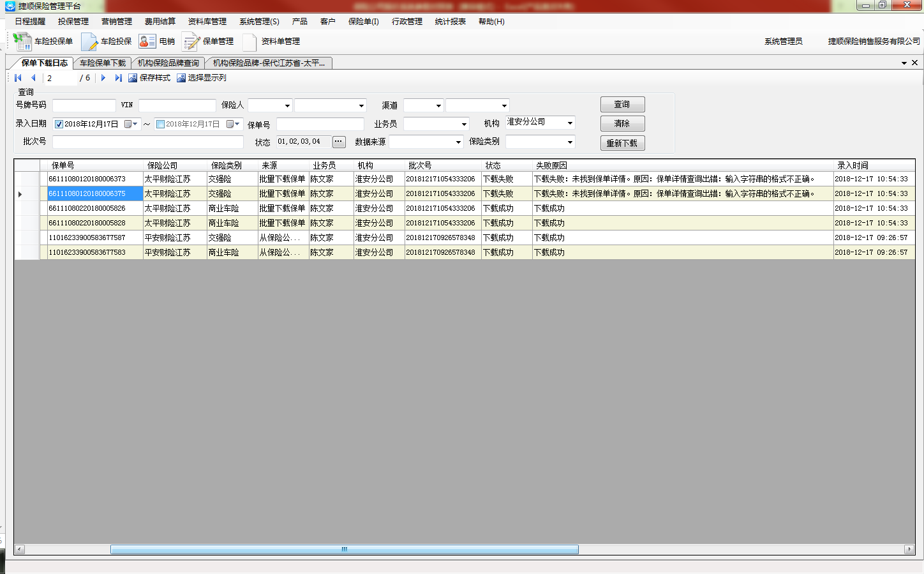Go to the first page of records
Image resolution: width=924 pixels, height=574 pixels.
point(18,78)
